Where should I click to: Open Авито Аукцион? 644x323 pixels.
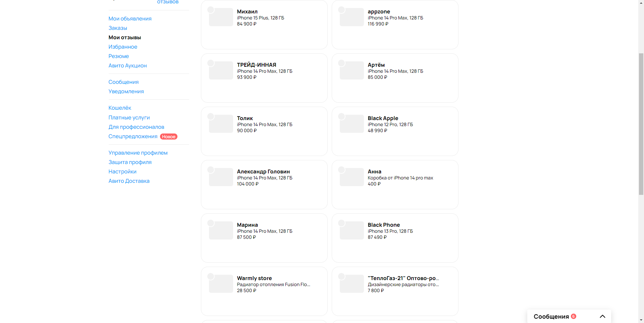pyautogui.click(x=127, y=66)
